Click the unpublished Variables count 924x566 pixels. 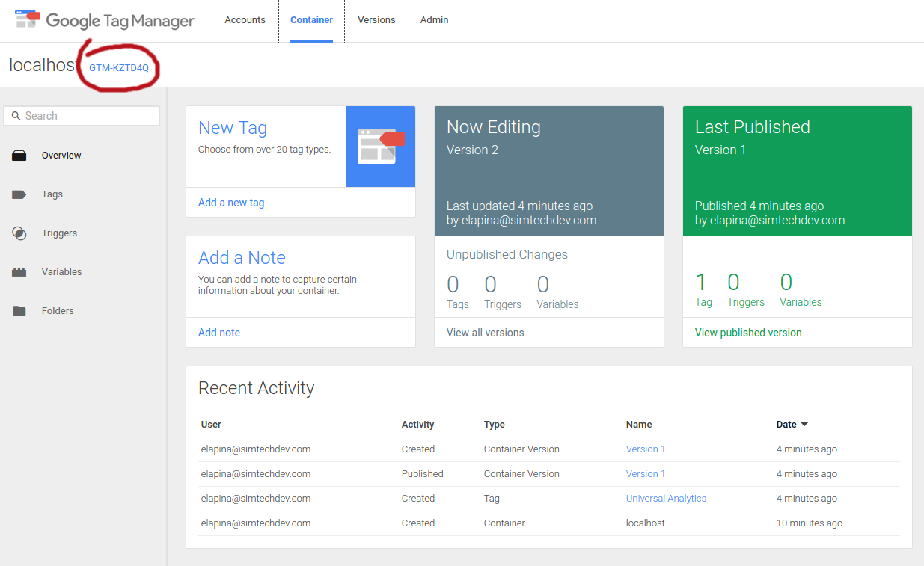543,285
